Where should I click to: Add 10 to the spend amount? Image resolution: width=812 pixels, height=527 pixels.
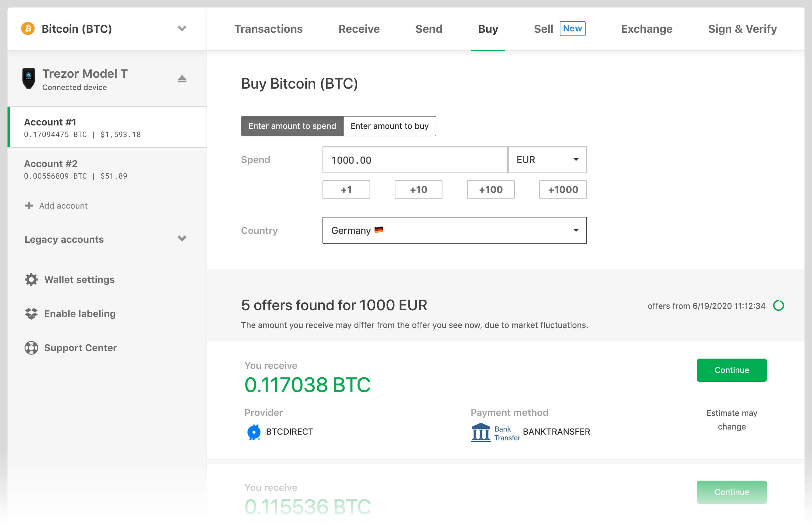tap(419, 190)
